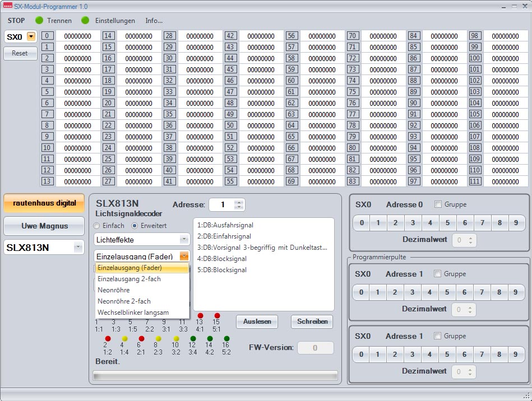Screen dimensions: 532x401
Task: Choose Neonröhre 2-fach from the list
Action: (124, 301)
